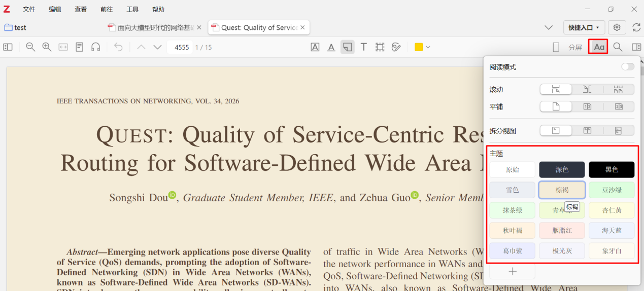Click the page number field 4555
This screenshot has height=291, width=644.
pos(181,47)
